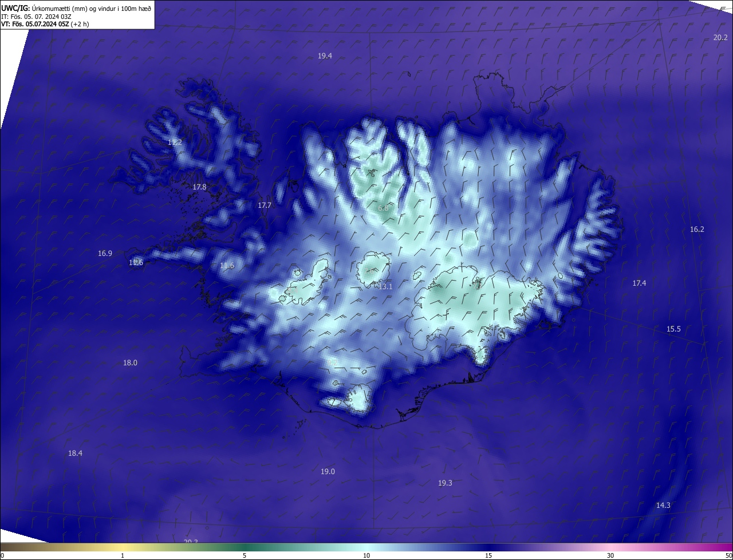Select the 19.4 value on the map
Image resolution: width=733 pixels, height=560 pixels.
point(325,56)
